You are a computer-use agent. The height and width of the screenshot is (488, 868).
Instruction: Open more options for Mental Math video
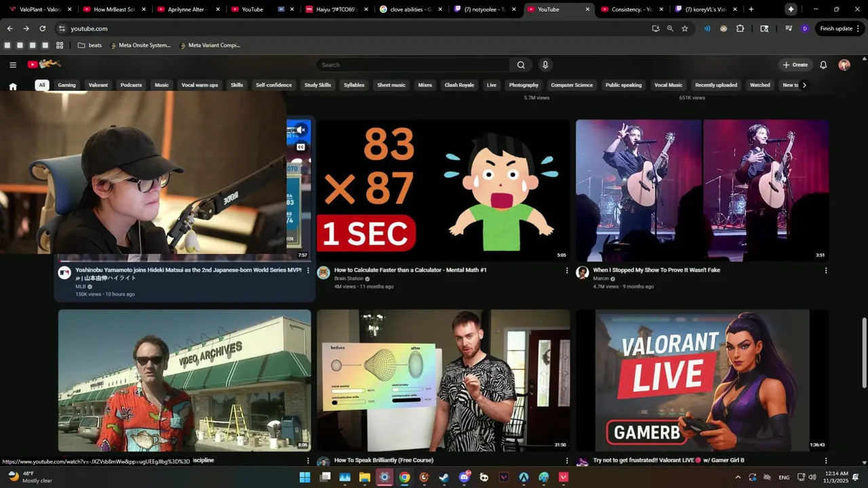567,270
